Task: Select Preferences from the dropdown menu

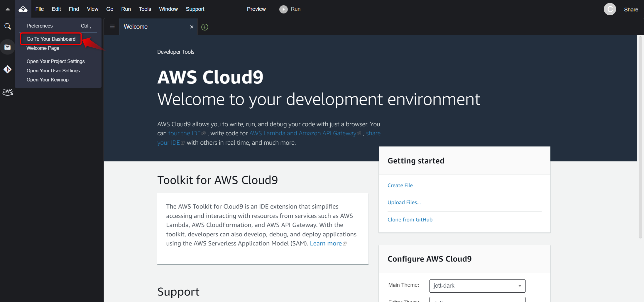Action: point(58,26)
